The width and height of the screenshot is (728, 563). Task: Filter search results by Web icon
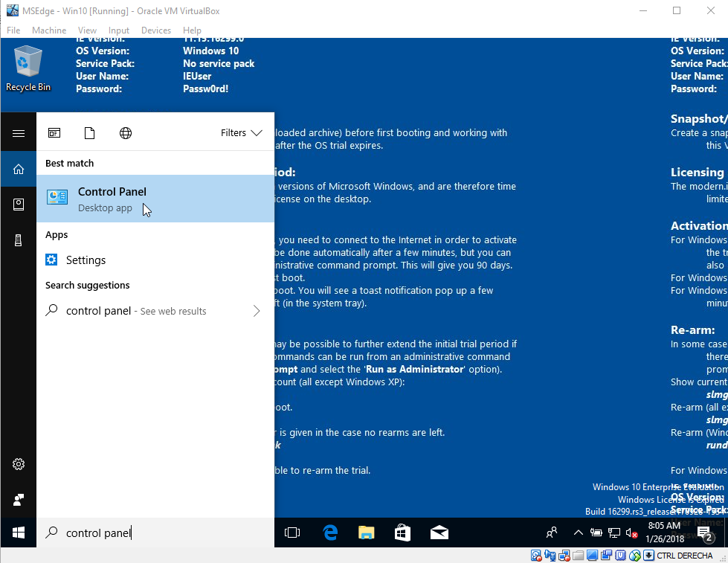126,133
